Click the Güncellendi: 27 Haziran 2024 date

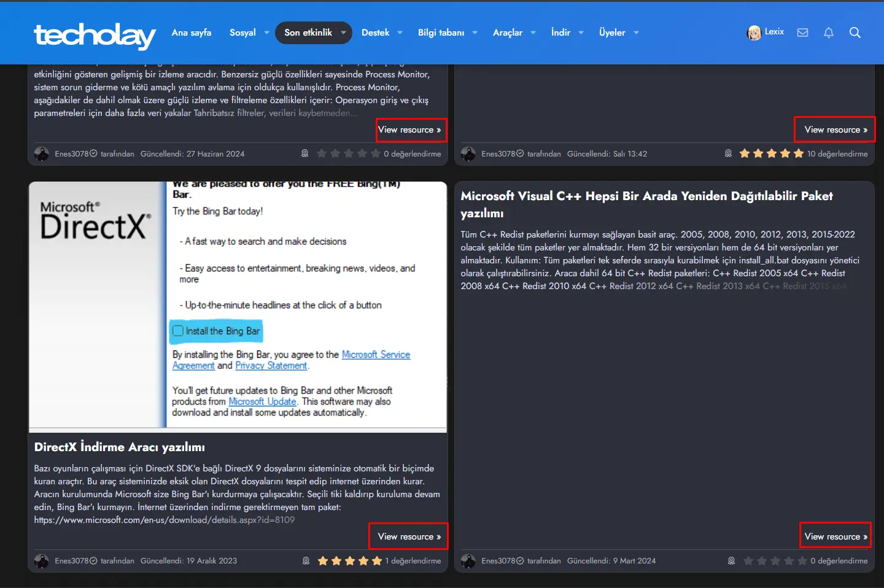tap(192, 154)
